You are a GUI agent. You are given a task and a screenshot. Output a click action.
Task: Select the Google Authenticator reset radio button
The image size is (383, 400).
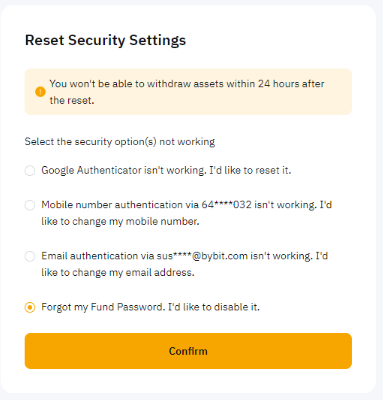30,171
